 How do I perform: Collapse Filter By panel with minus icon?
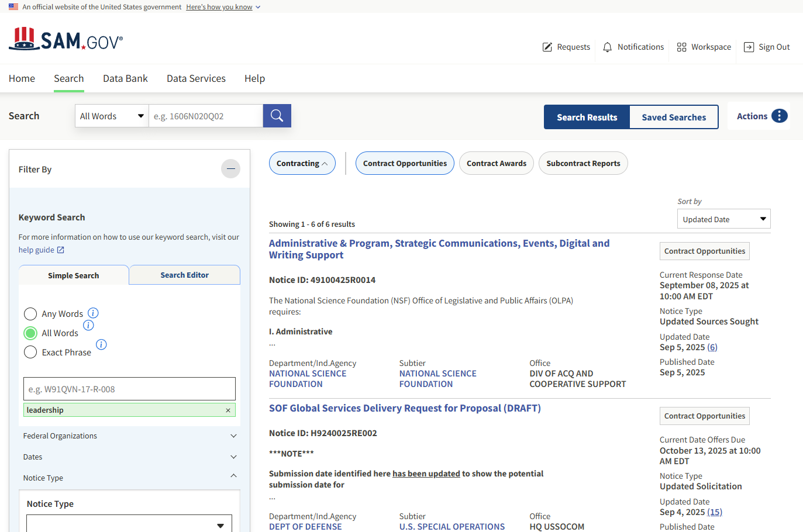(x=230, y=169)
